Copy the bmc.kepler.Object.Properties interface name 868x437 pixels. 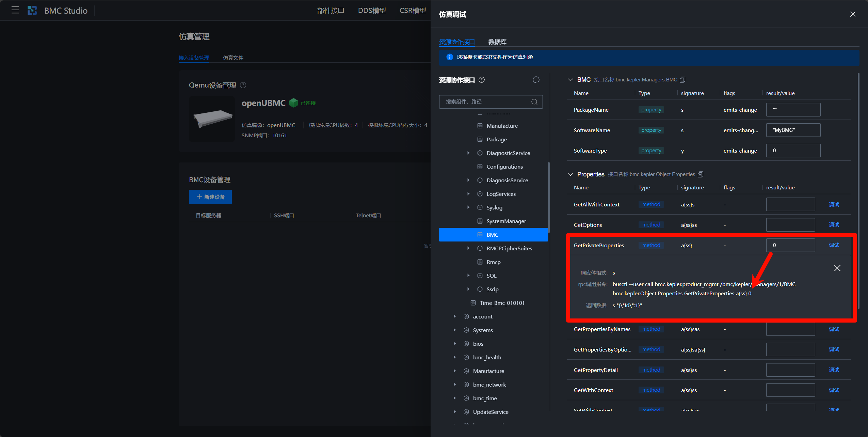(x=701, y=174)
